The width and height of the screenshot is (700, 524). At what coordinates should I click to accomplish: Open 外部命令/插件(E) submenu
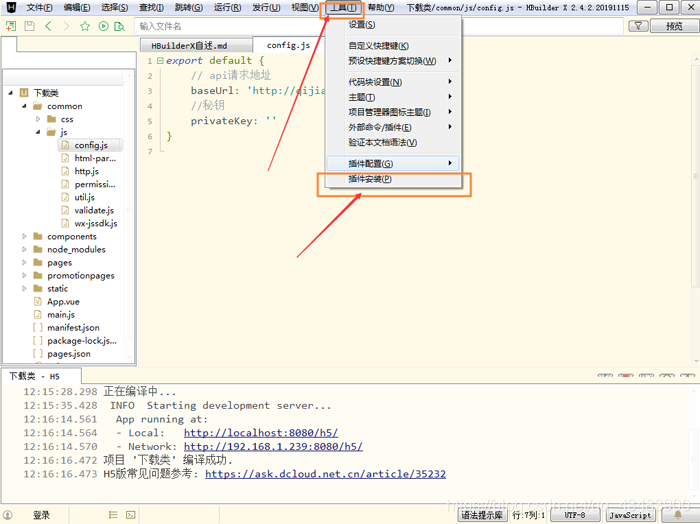click(x=393, y=128)
